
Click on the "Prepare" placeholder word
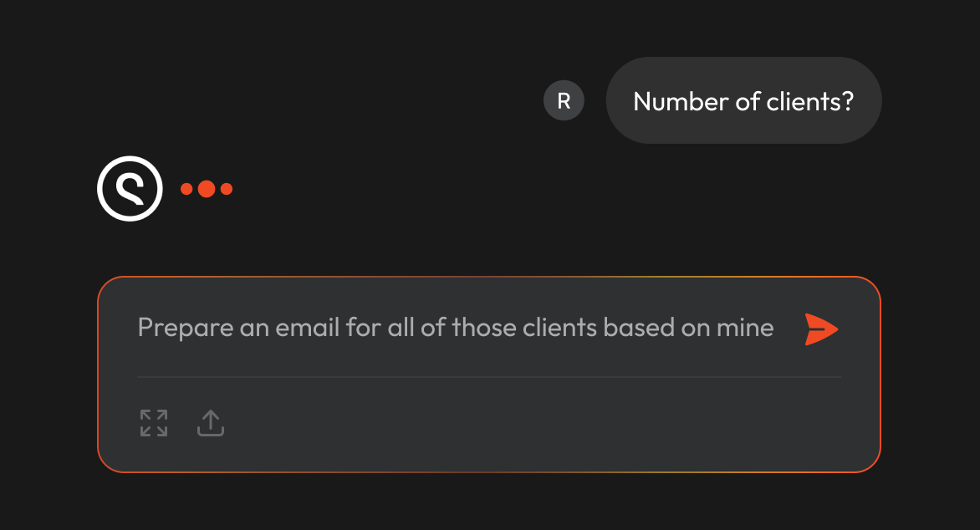pyautogui.click(x=186, y=329)
